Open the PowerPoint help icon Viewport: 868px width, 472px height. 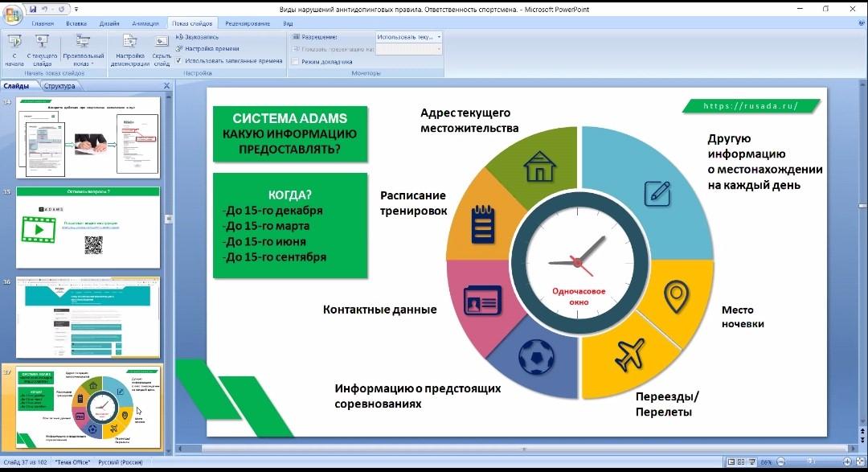(x=862, y=23)
